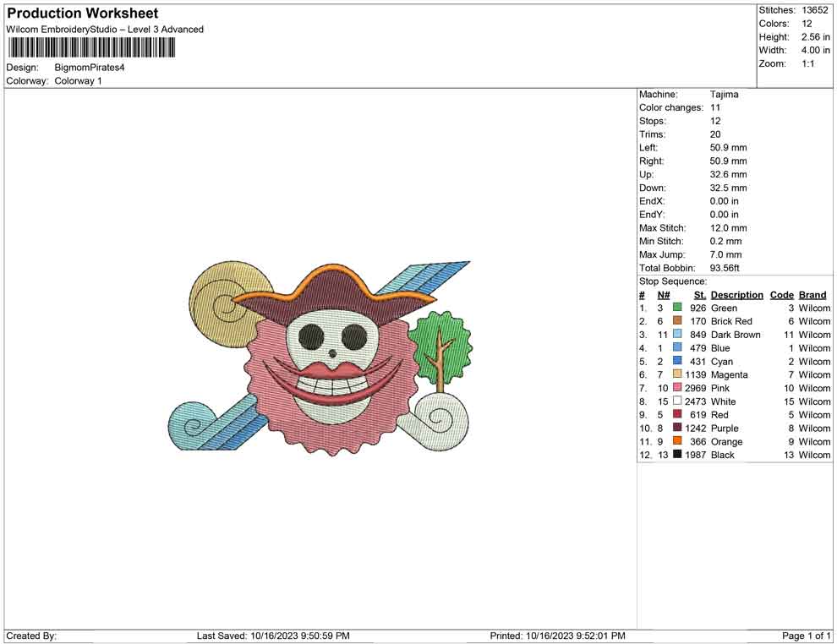Click the 'Brick Red' description text
This screenshot has height=644, width=837.
coord(731,321)
